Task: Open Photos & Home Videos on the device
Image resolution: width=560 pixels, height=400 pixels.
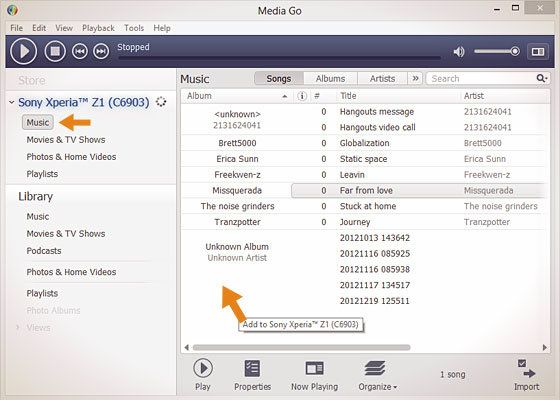Action: tap(71, 157)
